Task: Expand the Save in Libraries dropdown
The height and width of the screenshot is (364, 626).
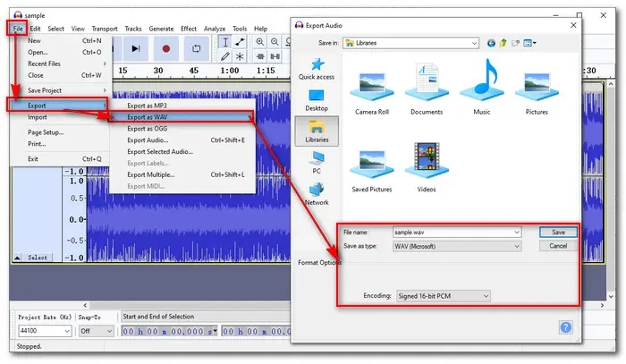Action: point(474,43)
